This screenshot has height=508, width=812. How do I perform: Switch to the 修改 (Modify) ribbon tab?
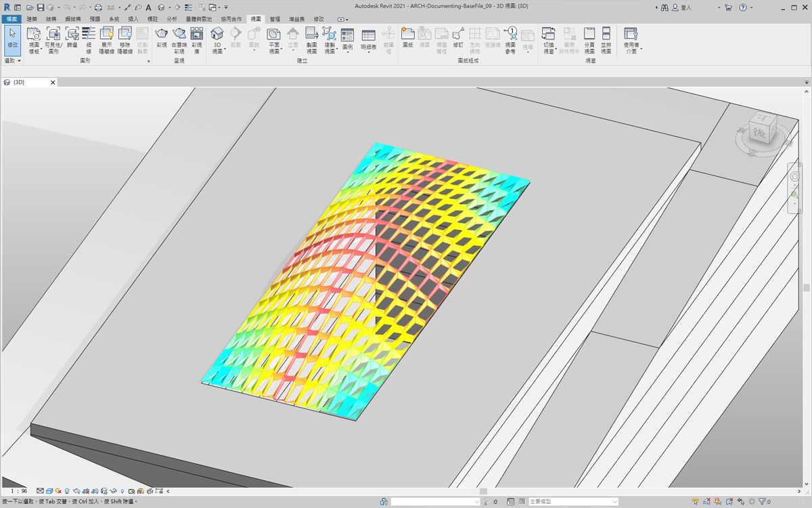point(319,19)
